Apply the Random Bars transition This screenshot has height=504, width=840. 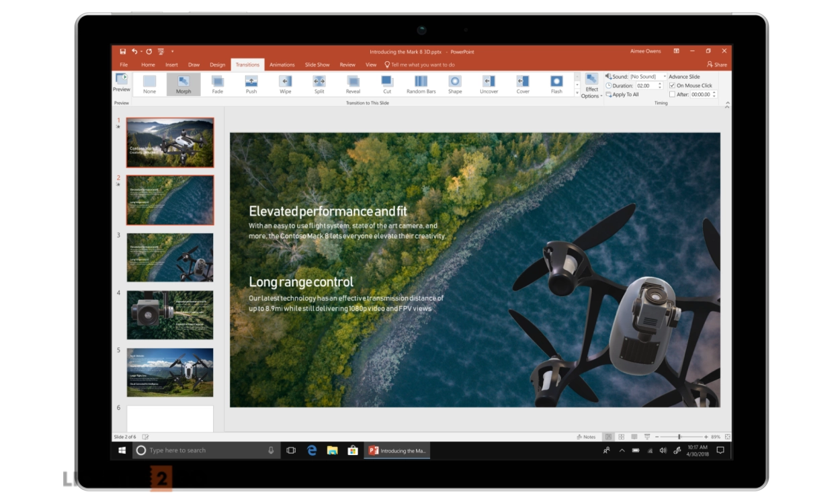(421, 84)
